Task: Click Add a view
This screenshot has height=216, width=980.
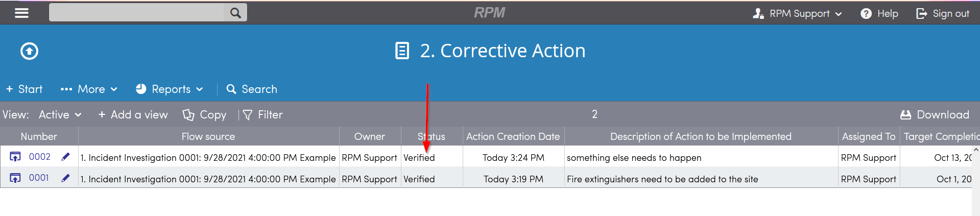Action: coord(133,115)
